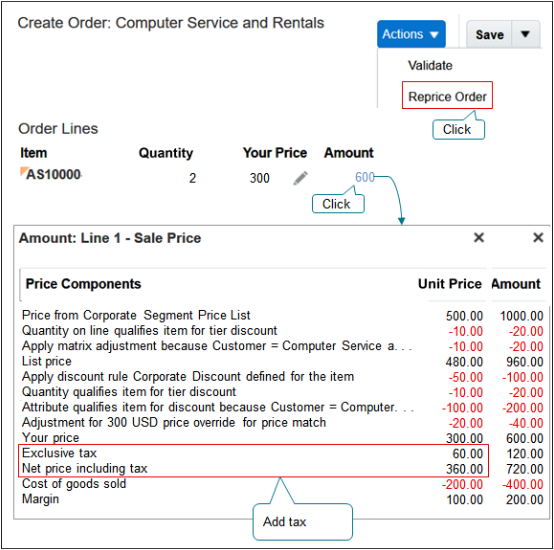Select the Quantity on line qualifies tier discount row

tap(282, 331)
